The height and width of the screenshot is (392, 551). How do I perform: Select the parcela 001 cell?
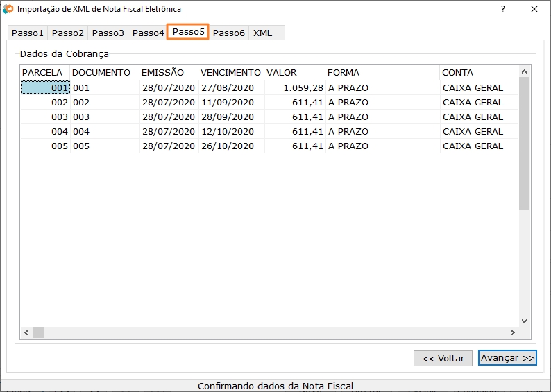46,88
